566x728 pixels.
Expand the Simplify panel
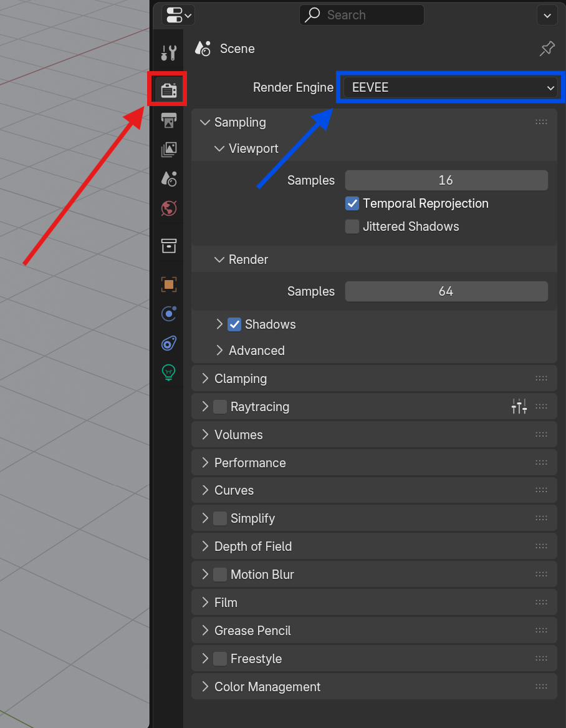coord(205,518)
